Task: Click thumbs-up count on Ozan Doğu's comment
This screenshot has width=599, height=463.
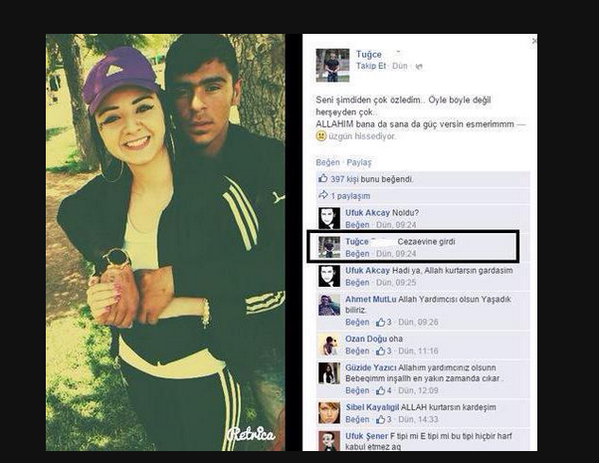Action: [x=384, y=351]
